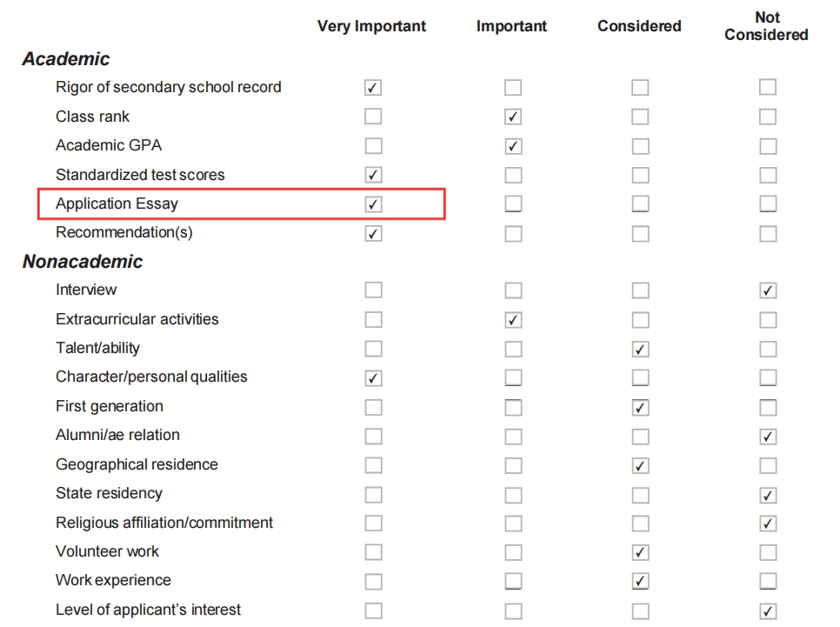Uncheck Very Important for Application Essay

373,203
